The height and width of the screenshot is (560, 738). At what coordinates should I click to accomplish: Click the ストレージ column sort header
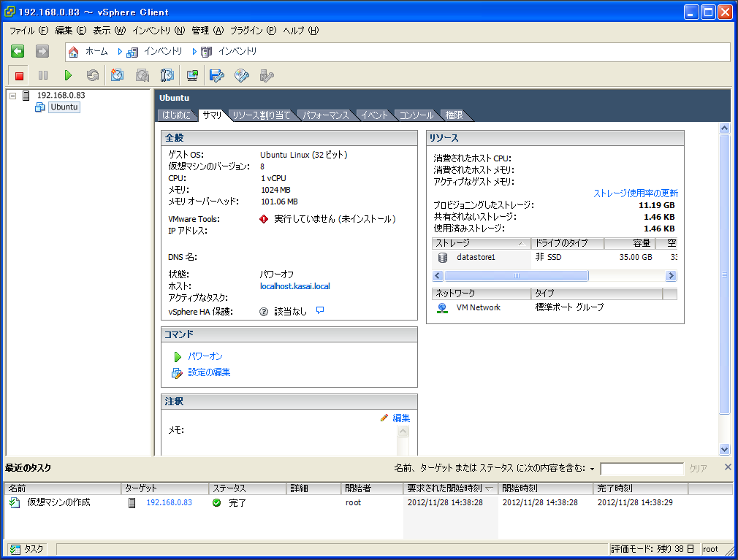click(481, 243)
